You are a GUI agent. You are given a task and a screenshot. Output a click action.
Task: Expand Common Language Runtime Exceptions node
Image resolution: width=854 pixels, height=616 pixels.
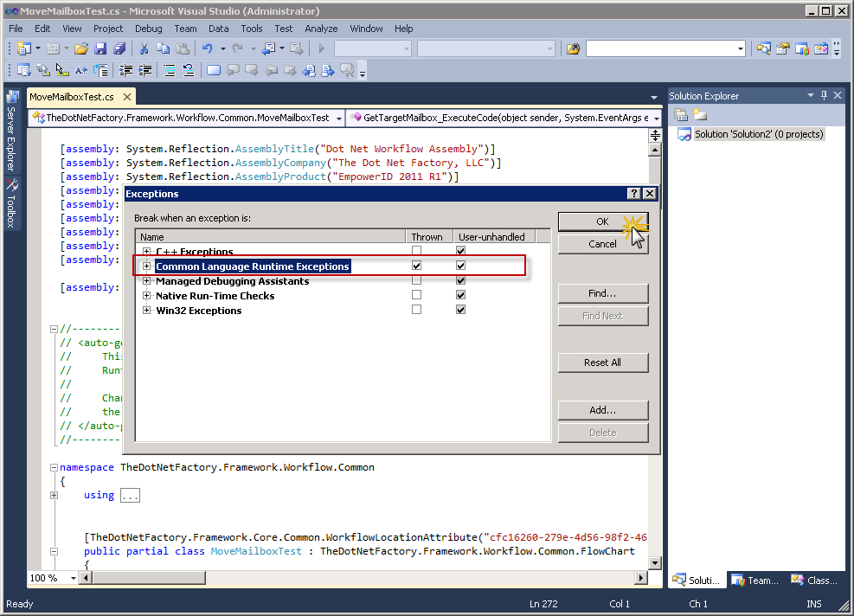[x=146, y=266]
